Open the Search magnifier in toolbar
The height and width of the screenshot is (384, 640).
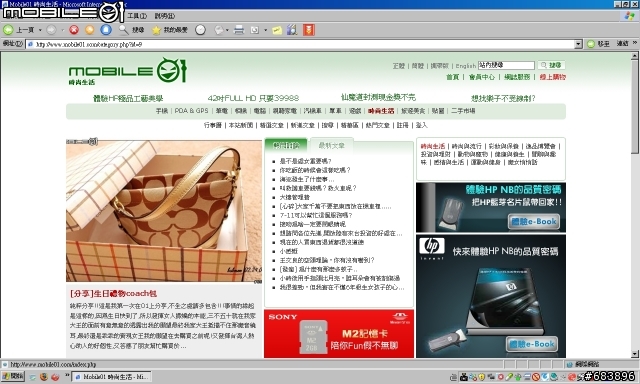click(x=123, y=30)
